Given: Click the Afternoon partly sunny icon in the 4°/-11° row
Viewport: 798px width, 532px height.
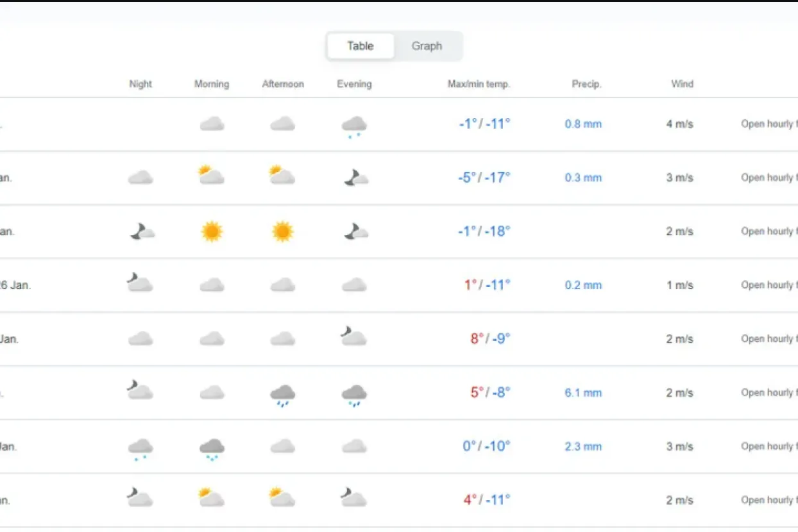Looking at the screenshot, I should tap(282, 497).
